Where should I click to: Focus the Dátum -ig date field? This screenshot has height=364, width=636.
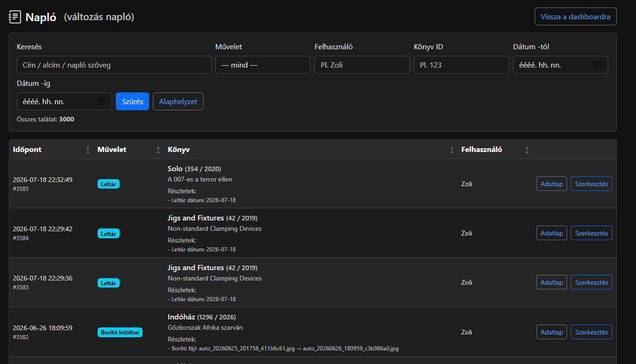[x=64, y=101]
